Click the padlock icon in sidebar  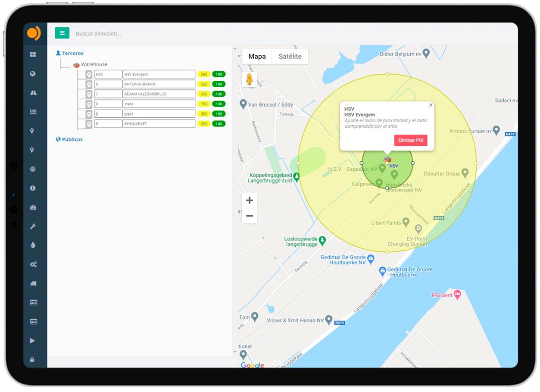click(x=33, y=360)
